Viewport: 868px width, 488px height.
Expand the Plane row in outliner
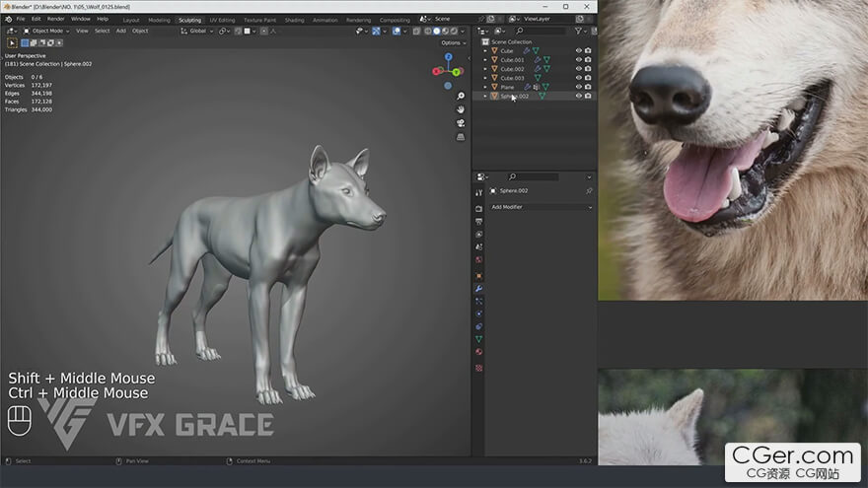pos(485,87)
